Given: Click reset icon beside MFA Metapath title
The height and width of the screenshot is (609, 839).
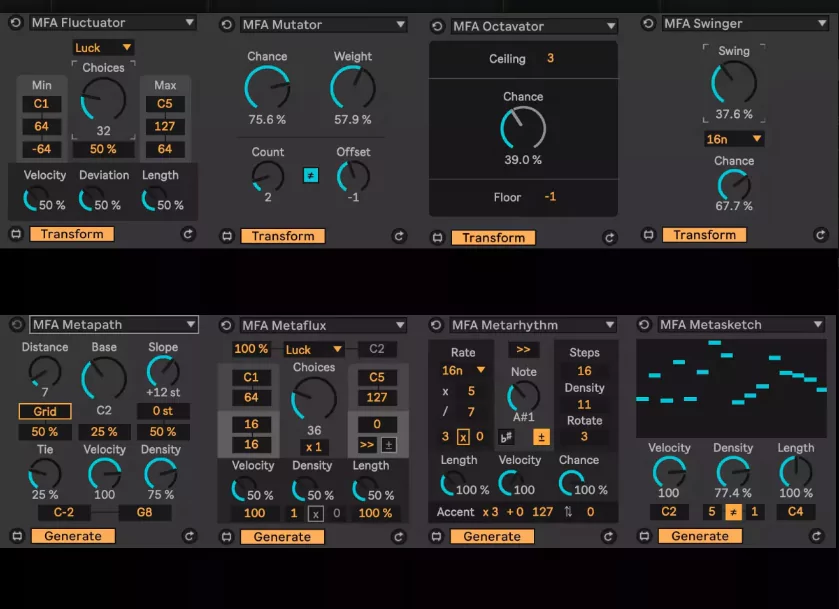Looking at the screenshot, I should (x=17, y=324).
